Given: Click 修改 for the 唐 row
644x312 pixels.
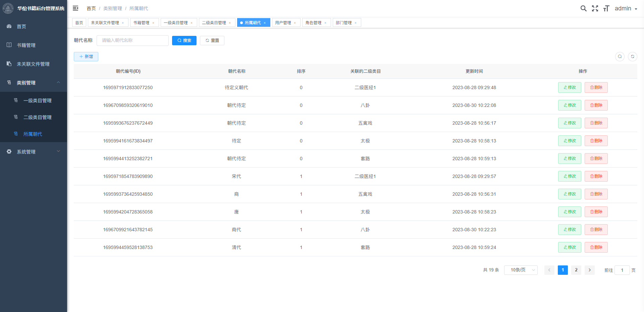Looking at the screenshot, I should click(x=570, y=211).
